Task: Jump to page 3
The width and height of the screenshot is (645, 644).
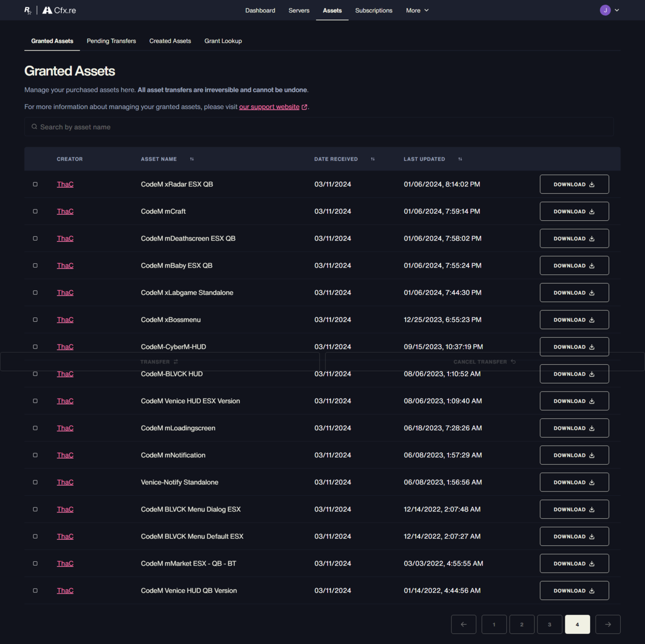Action: [549, 624]
